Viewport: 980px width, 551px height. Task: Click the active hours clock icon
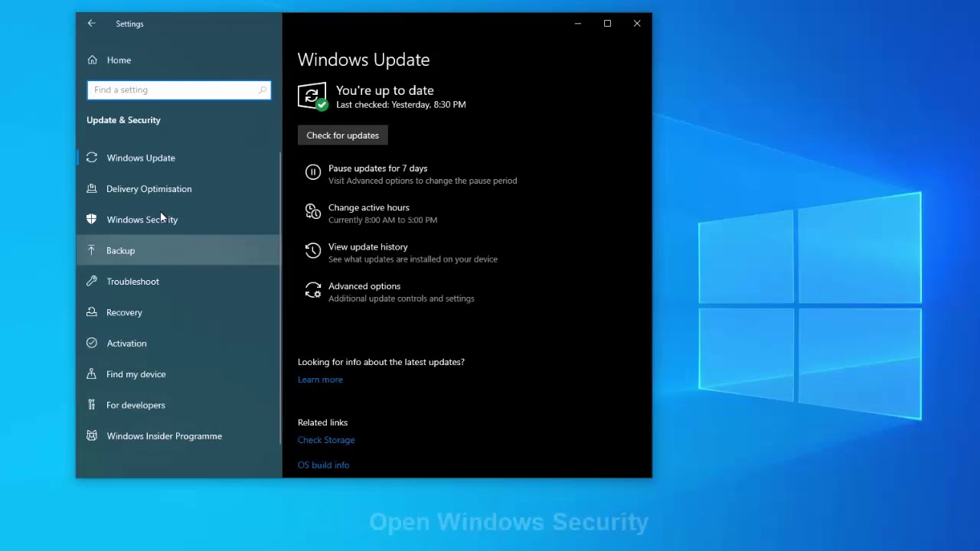tap(312, 211)
